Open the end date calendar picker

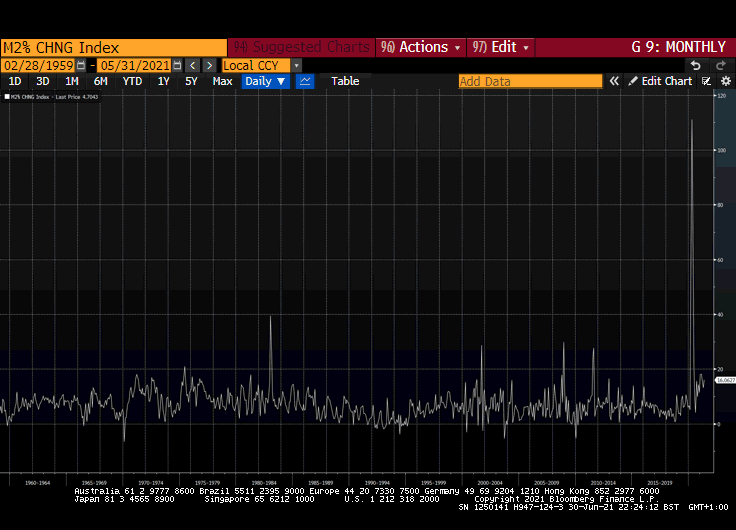pos(177,65)
